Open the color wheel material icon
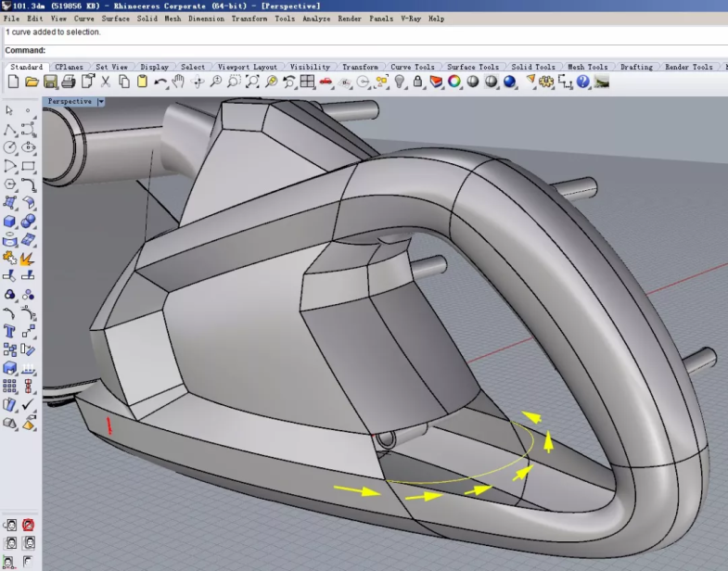 (454, 82)
